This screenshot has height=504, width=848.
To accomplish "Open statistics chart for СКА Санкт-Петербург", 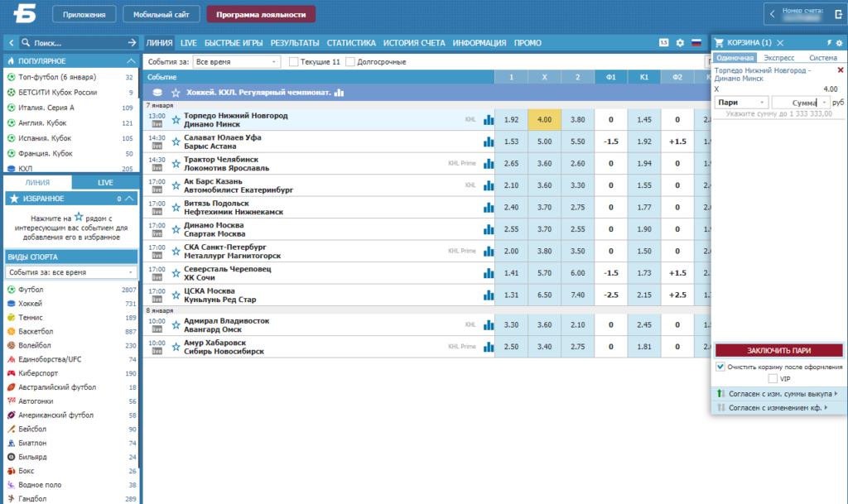I will pos(489,251).
